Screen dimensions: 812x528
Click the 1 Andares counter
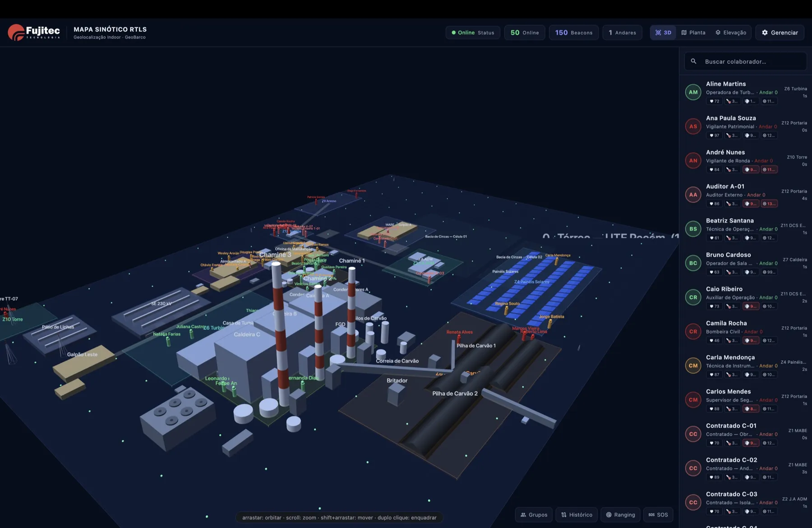tap(622, 32)
